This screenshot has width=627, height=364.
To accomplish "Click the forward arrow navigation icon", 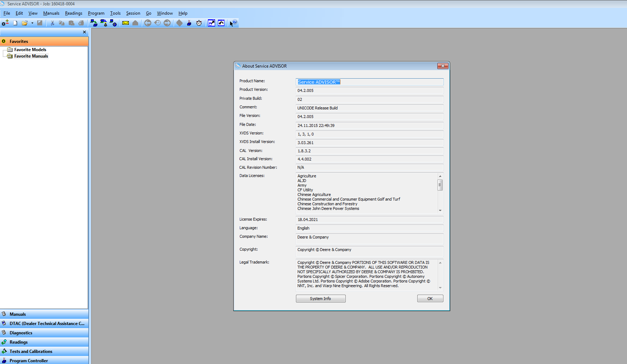I will [167, 23].
